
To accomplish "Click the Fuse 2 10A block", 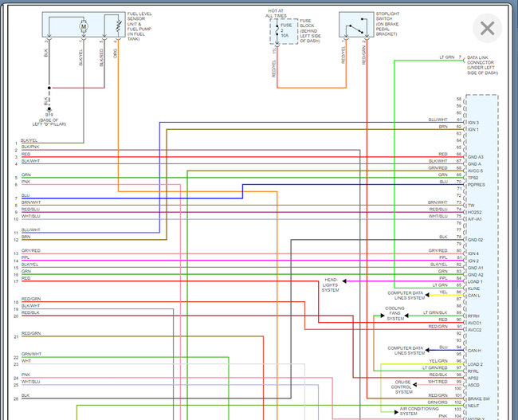I will 285,31.
